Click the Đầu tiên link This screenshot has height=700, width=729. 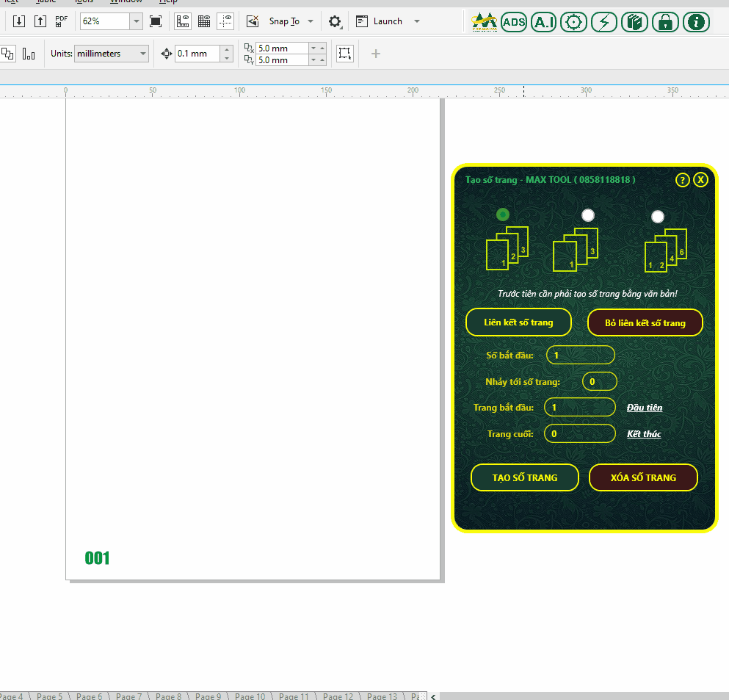tap(644, 408)
